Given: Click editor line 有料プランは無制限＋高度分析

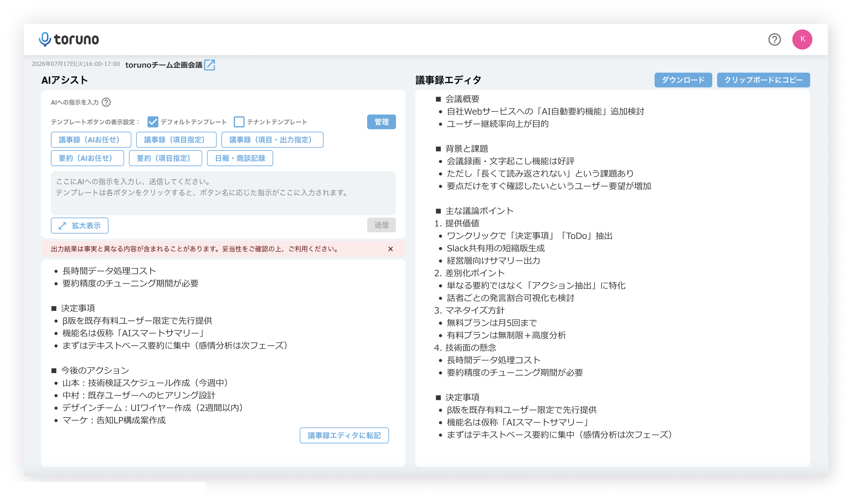Looking at the screenshot, I should point(506,335).
